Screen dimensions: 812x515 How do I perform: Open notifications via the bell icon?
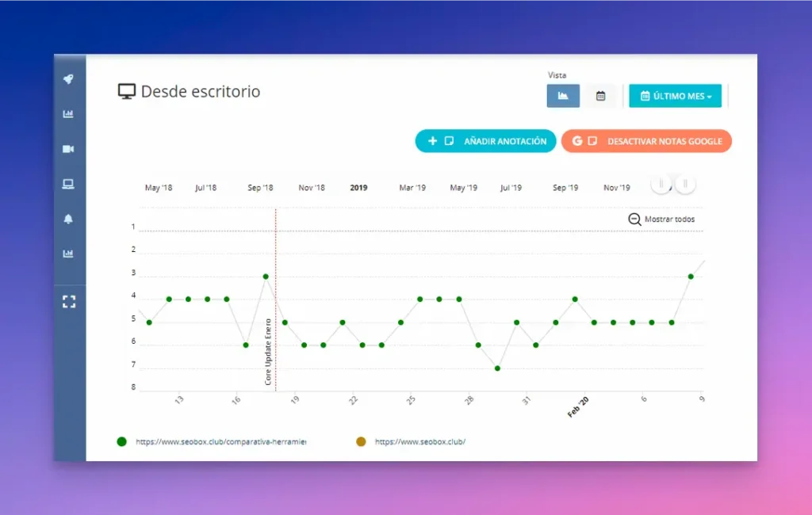coord(70,219)
